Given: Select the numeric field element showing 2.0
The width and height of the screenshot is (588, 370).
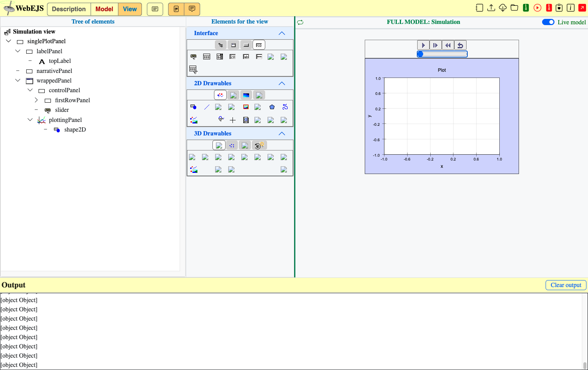Looking at the screenshot, I should (x=233, y=57).
